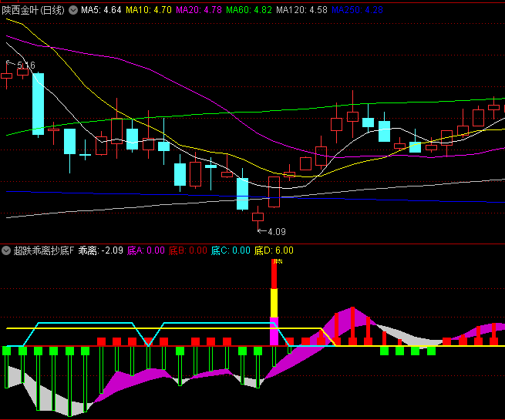
Task: Expand the 超跌乖离抄底F indicator settings icon
Action: pyautogui.click(x=6, y=250)
